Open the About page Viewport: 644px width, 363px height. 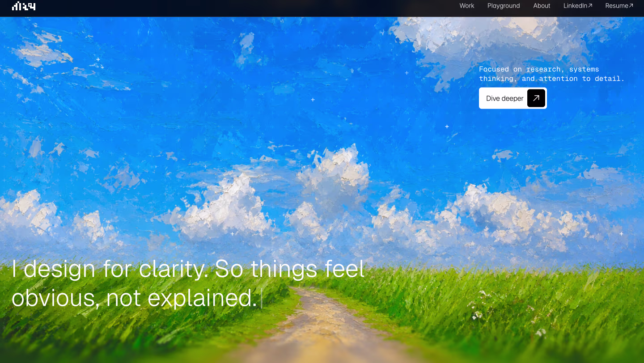pyautogui.click(x=542, y=6)
